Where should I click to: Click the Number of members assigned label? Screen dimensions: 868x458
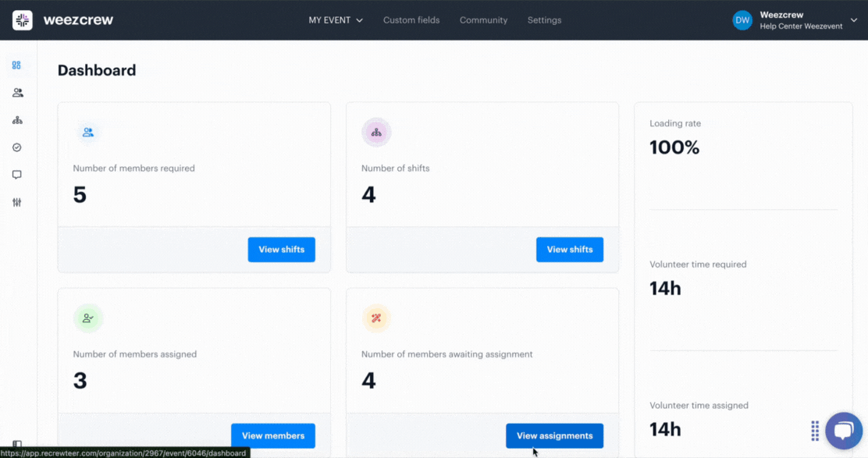point(134,354)
